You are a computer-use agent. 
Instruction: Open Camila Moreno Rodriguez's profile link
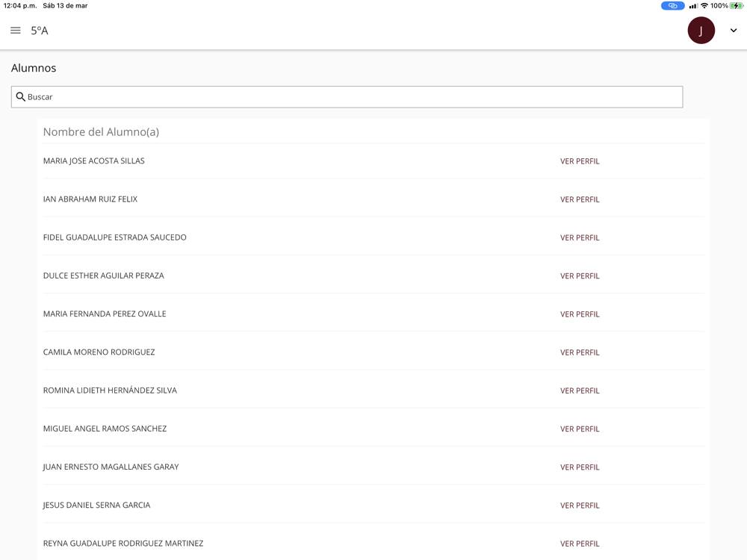tap(580, 352)
